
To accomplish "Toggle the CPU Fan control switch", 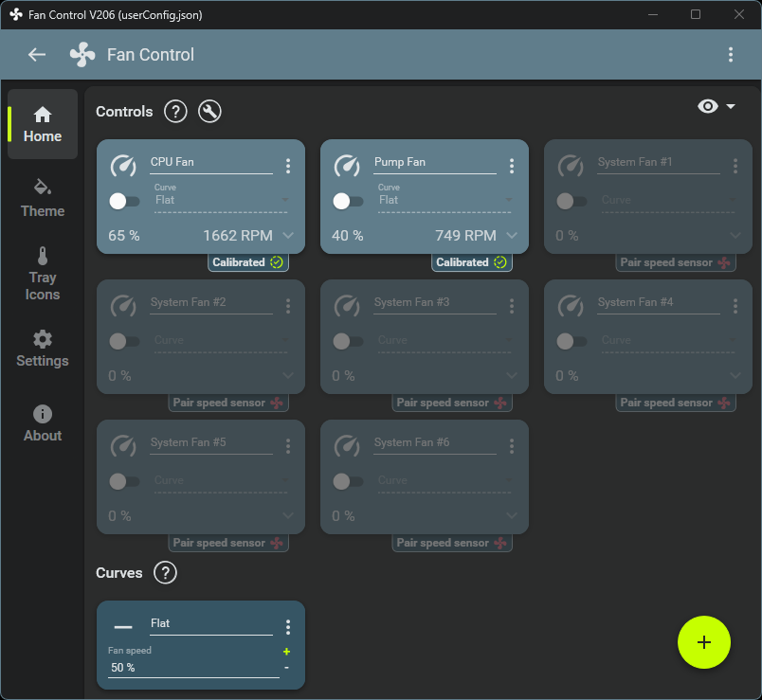I will [x=124, y=201].
